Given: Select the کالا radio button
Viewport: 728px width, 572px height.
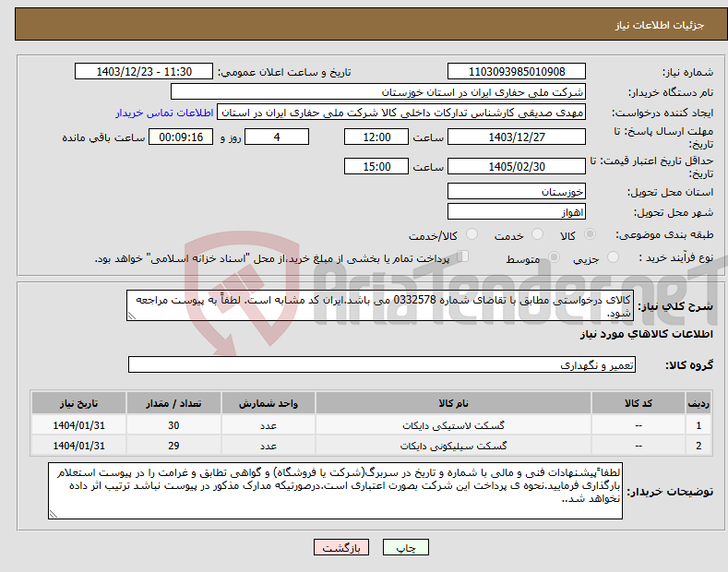Looking at the screenshot, I should [590, 234].
